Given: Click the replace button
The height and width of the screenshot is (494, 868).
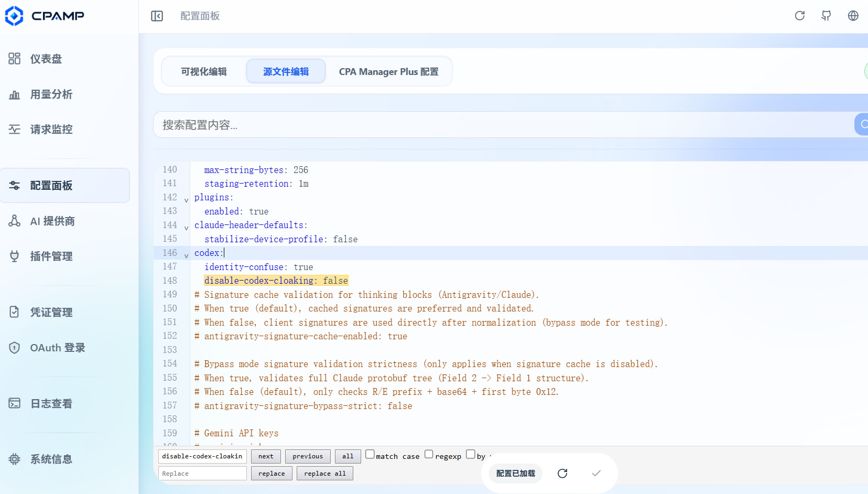Looking at the screenshot, I should tap(272, 474).
